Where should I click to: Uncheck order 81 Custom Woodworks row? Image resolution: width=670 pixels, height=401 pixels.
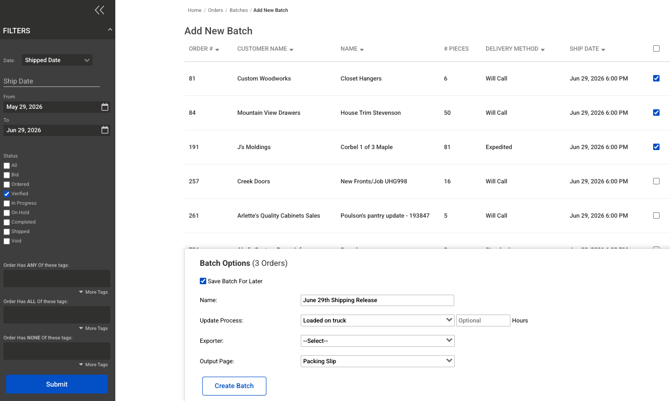(656, 78)
